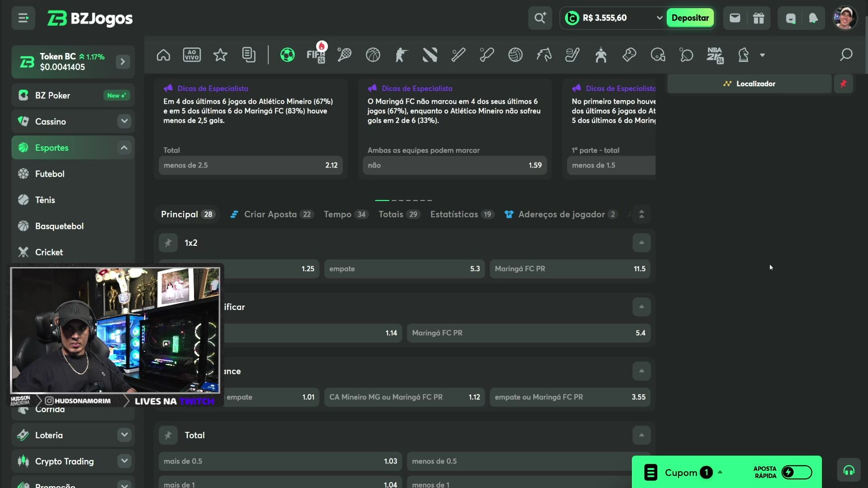Image resolution: width=868 pixels, height=488 pixels.
Task: Open the gift rewards icon
Action: click(759, 18)
